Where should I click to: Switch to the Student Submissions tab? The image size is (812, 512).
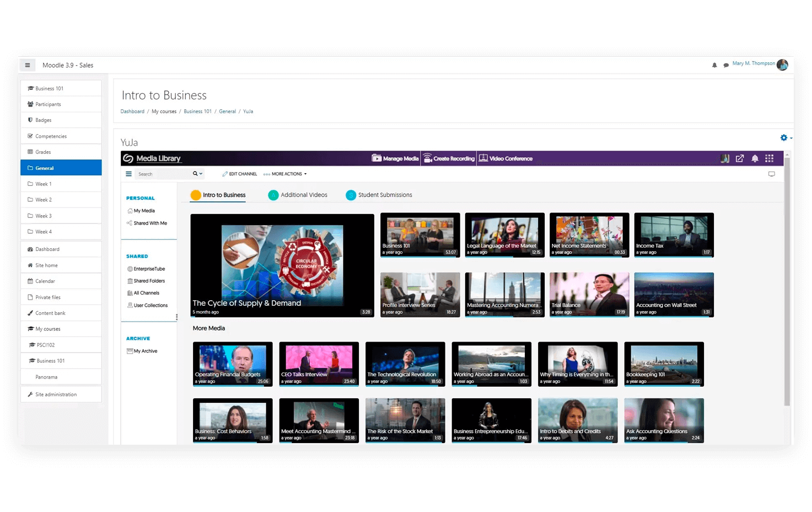(379, 195)
